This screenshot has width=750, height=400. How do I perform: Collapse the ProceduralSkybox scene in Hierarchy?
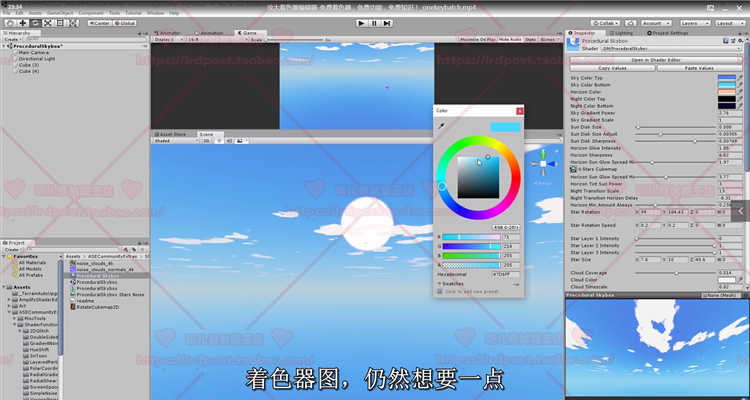5,46
